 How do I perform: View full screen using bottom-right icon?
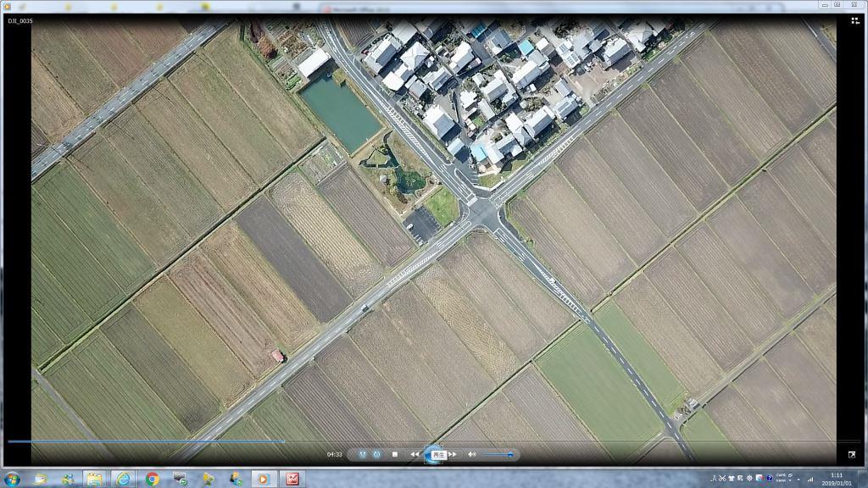[x=851, y=454]
